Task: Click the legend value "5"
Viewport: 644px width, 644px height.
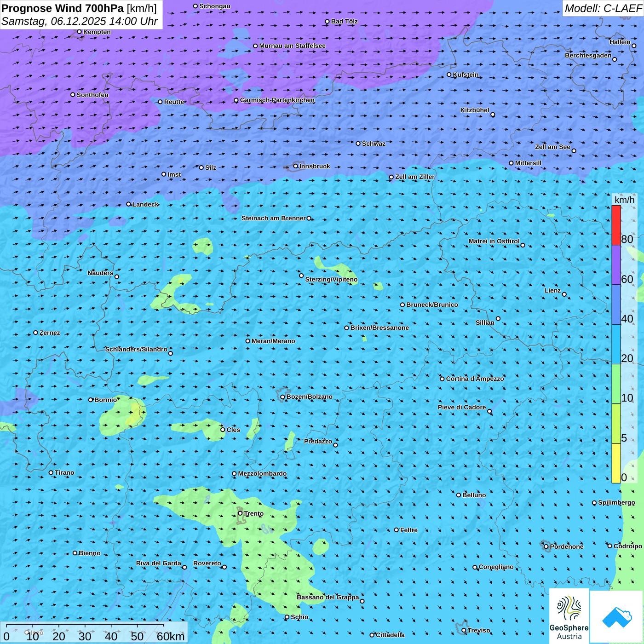Action: point(624,438)
